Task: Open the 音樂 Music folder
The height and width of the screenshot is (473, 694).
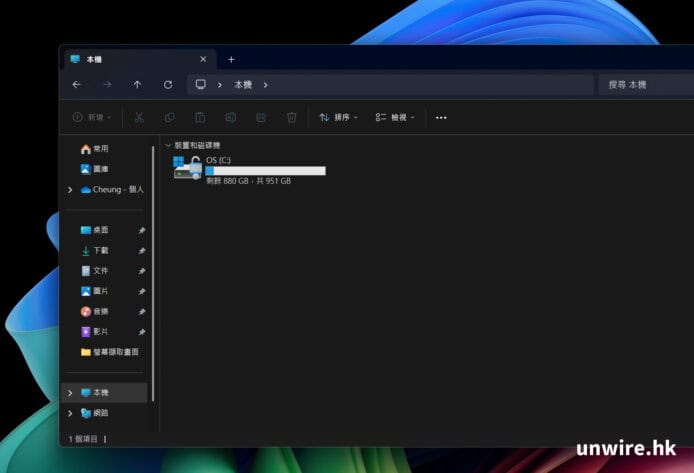Action: click(100, 311)
